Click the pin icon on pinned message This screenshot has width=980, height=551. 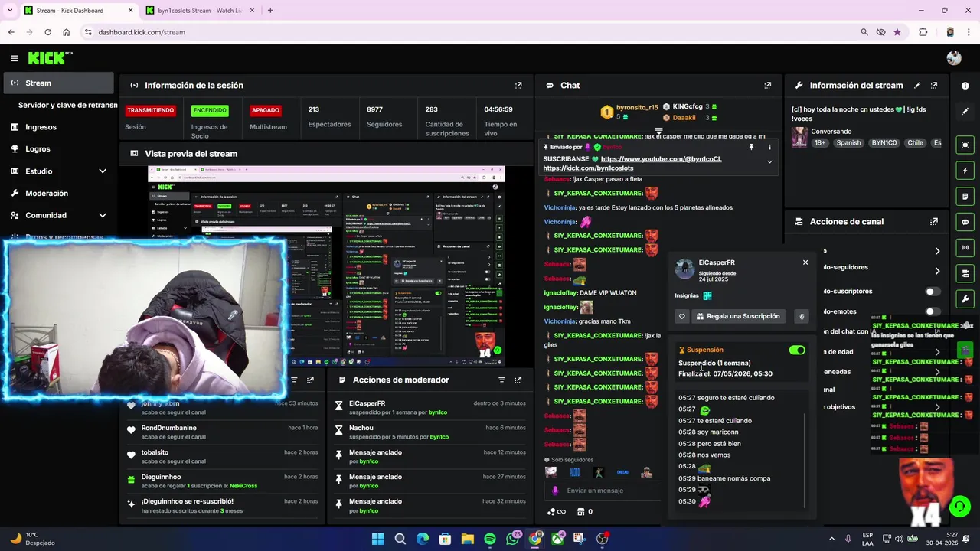coord(752,147)
